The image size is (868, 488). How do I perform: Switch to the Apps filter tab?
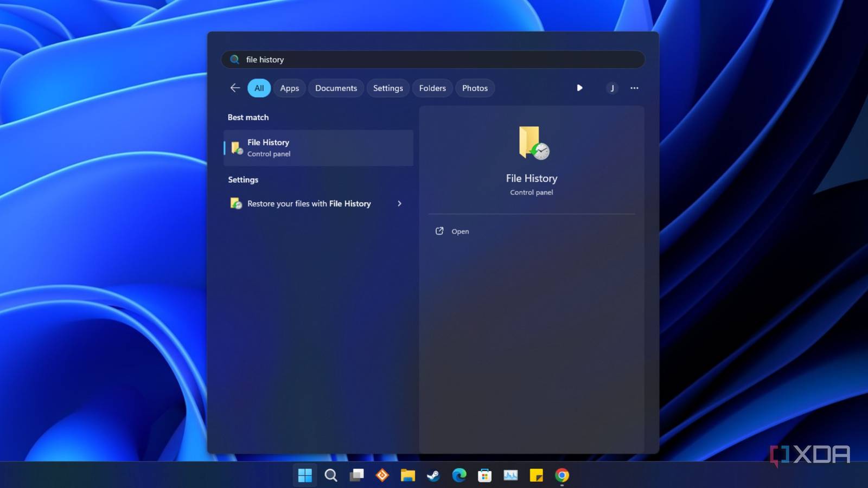(289, 88)
